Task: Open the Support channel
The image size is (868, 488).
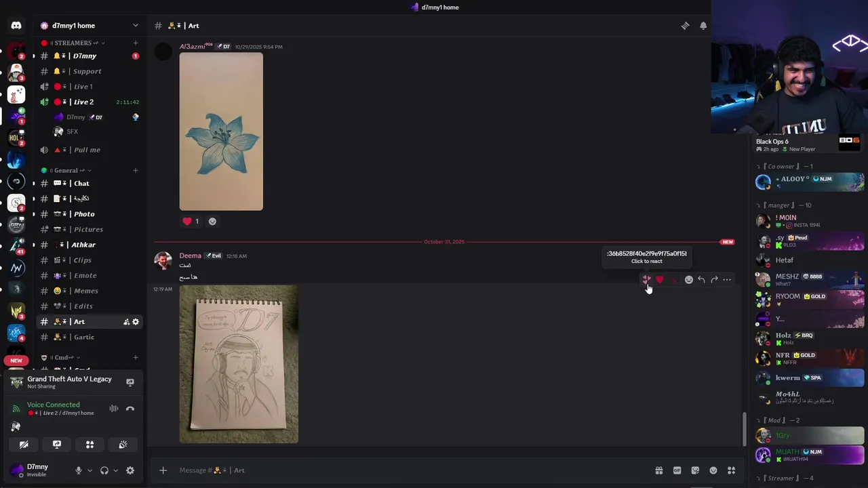Action: (90, 71)
